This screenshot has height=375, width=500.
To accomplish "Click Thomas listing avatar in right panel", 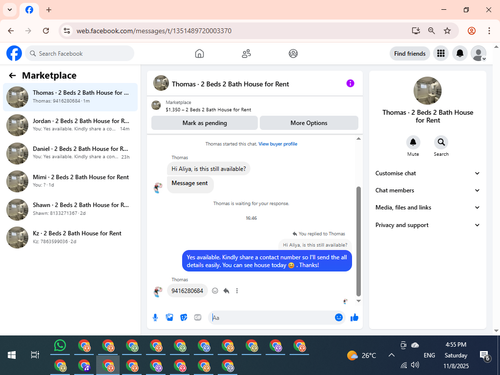I will click(428, 91).
